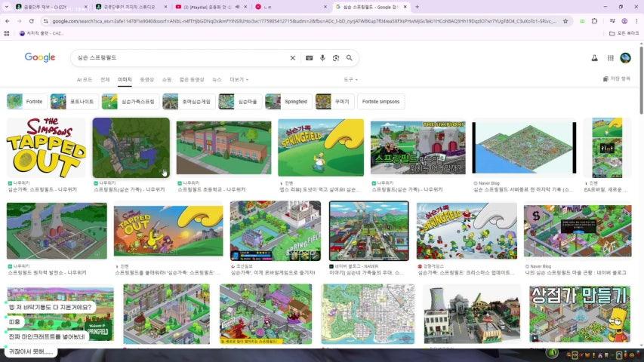Select the Fortnite simpsons filter chip
Screen dimensions: 644x362
coord(381,101)
